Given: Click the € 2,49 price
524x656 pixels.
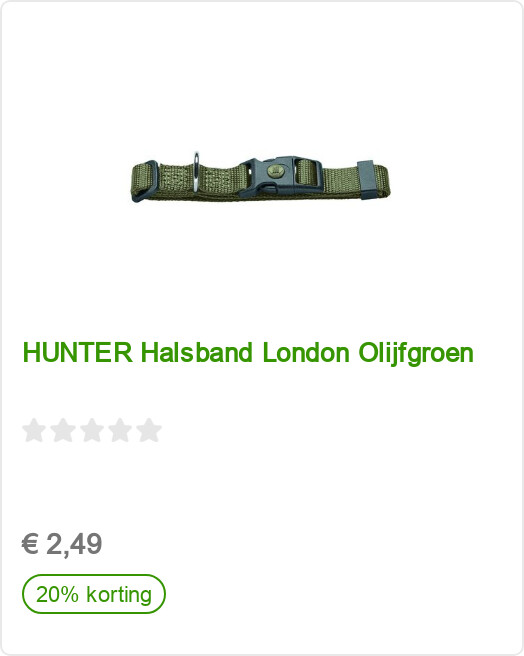Looking at the screenshot, I should pyautogui.click(x=62, y=544).
